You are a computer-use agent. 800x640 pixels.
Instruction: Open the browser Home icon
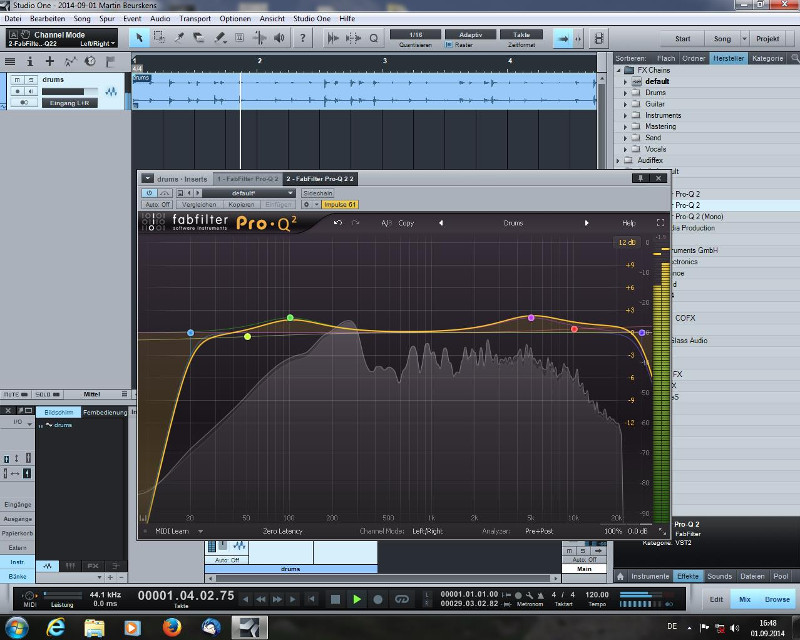(620, 576)
